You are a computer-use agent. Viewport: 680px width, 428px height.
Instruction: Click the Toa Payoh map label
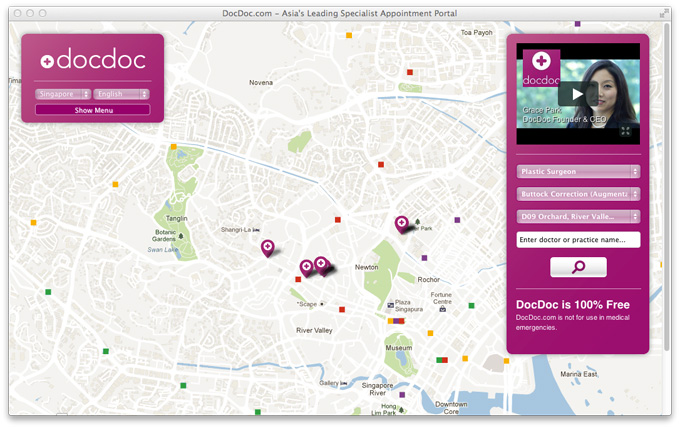coord(476,33)
